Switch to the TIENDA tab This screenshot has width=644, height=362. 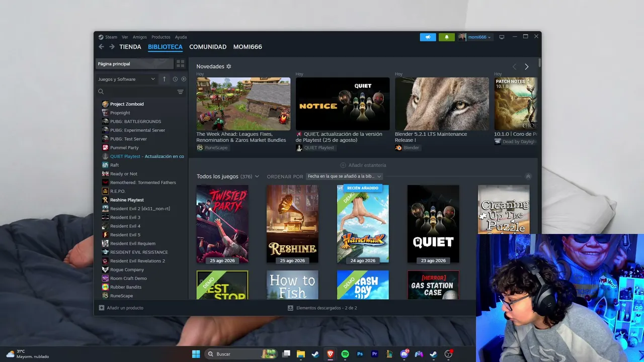tap(130, 47)
